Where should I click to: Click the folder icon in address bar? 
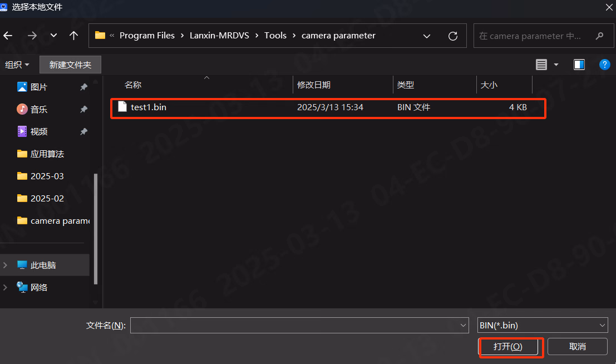[100, 36]
